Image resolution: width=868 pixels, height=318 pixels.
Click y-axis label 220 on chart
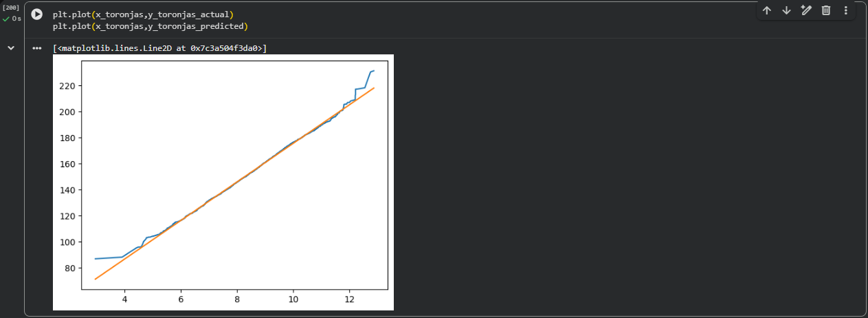click(x=67, y=86)
